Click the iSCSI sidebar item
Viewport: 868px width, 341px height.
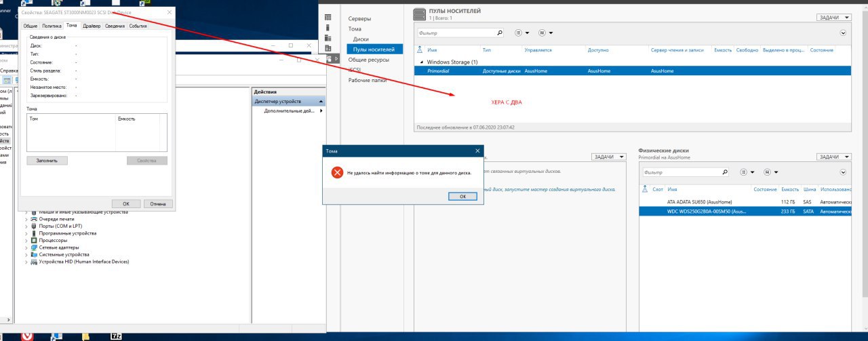point(355,70)
